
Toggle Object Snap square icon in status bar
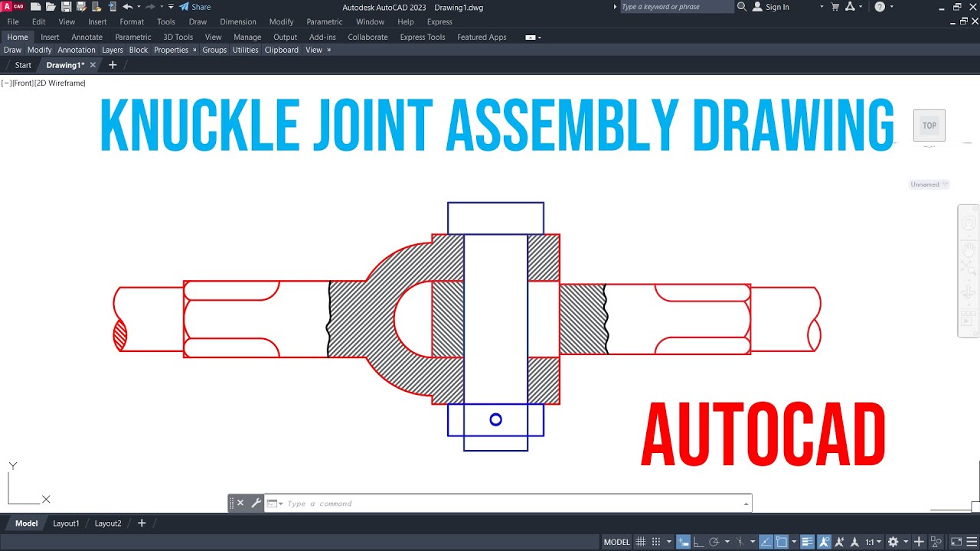(x=781, y=542)
